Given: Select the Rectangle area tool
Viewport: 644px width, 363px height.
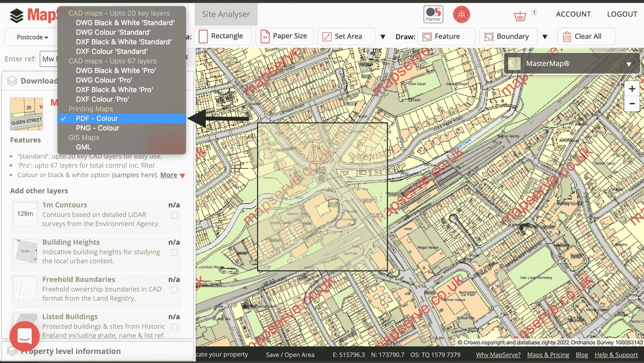Looking at the screenshot, I should click(222, 36).
